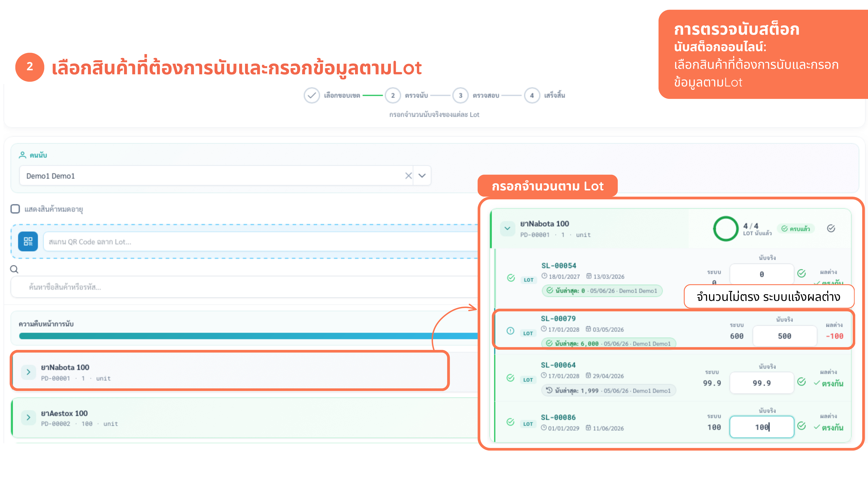Image resolution: width=868 pixels, height=488 pixels.
Task: Click the expiry clock icon of SL-00086
Action: coord(544,428)
